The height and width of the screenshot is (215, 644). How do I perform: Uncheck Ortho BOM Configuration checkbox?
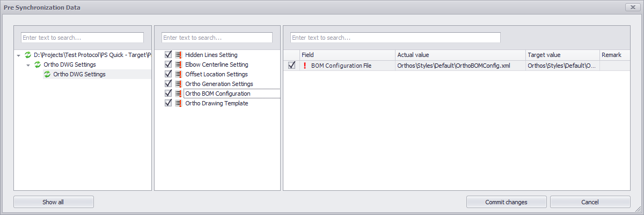pyautogui.click(x=169, y=94)
